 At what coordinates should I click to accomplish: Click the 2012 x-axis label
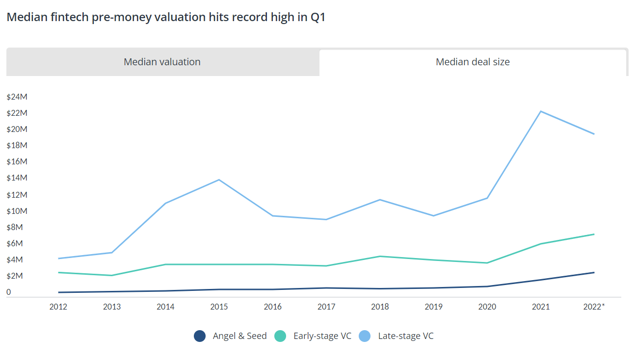point(58,307)
